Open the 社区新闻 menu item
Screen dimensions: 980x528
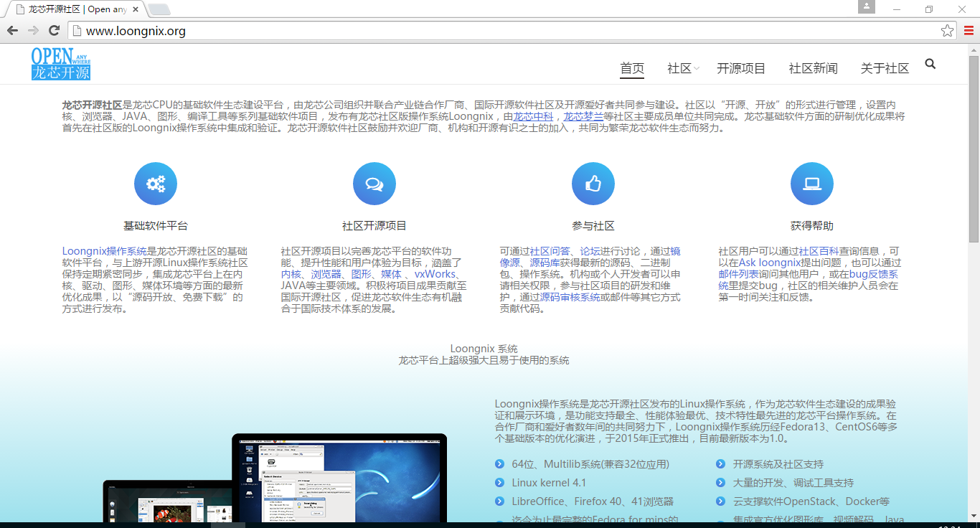click(x=813, y=68)
